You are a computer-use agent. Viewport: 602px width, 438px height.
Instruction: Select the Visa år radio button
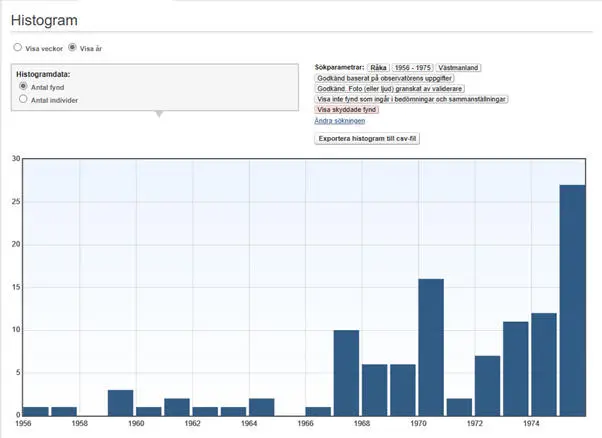click(x=72, y=47)
